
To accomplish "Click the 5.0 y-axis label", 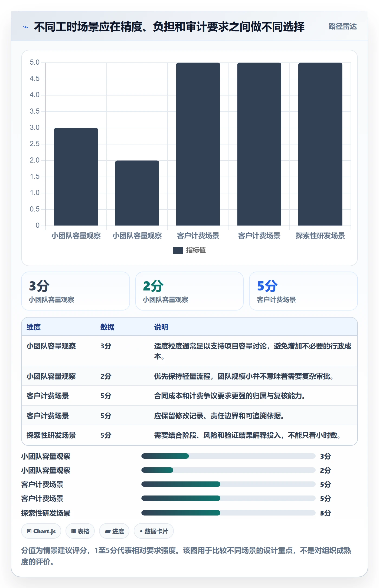I will (x=35, y=62).
